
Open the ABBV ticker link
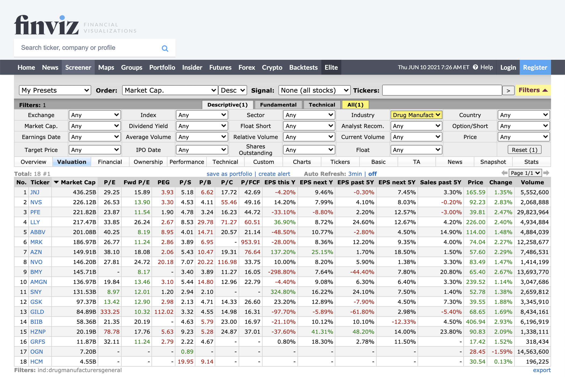(x=38, y=232)
